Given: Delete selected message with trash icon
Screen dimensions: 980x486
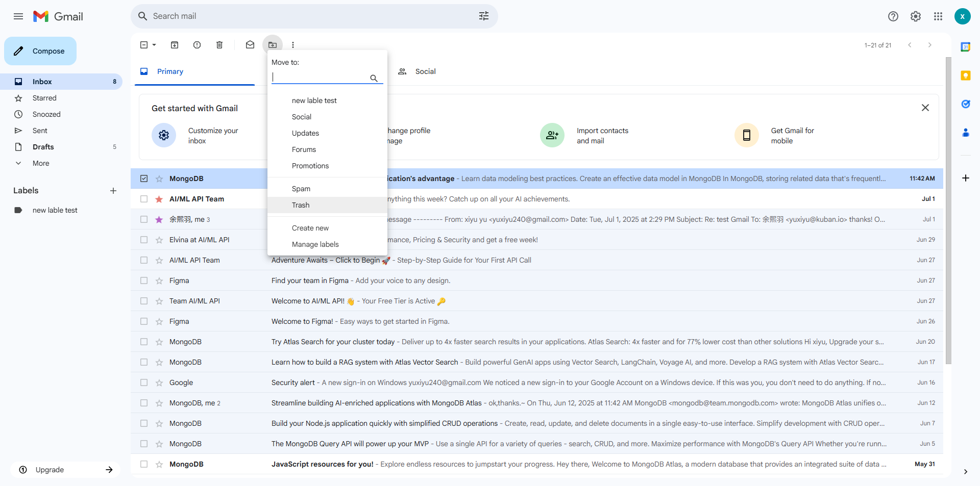Looking at the screenshot, I should pos(219,45).
